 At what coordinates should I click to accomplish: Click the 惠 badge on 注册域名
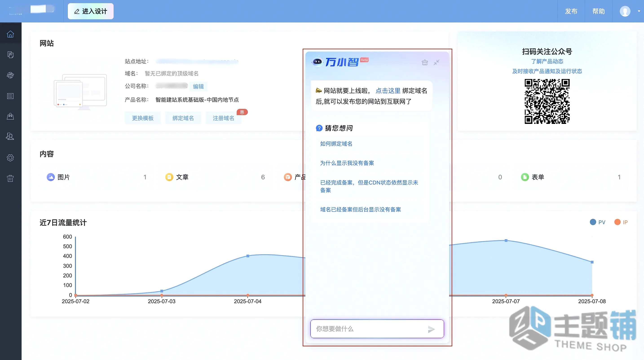tap(242, 112)
